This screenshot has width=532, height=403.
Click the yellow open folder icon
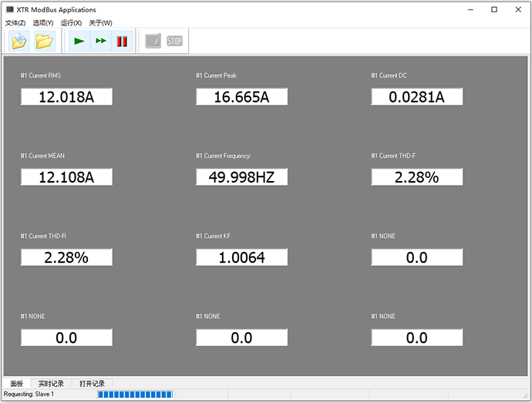pos(44,42)
